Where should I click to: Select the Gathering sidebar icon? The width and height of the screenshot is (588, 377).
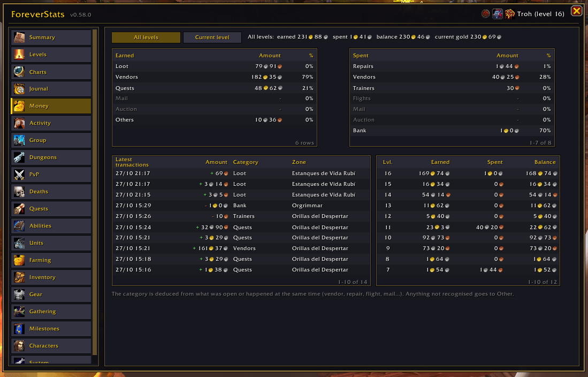[x=19, y=312]
